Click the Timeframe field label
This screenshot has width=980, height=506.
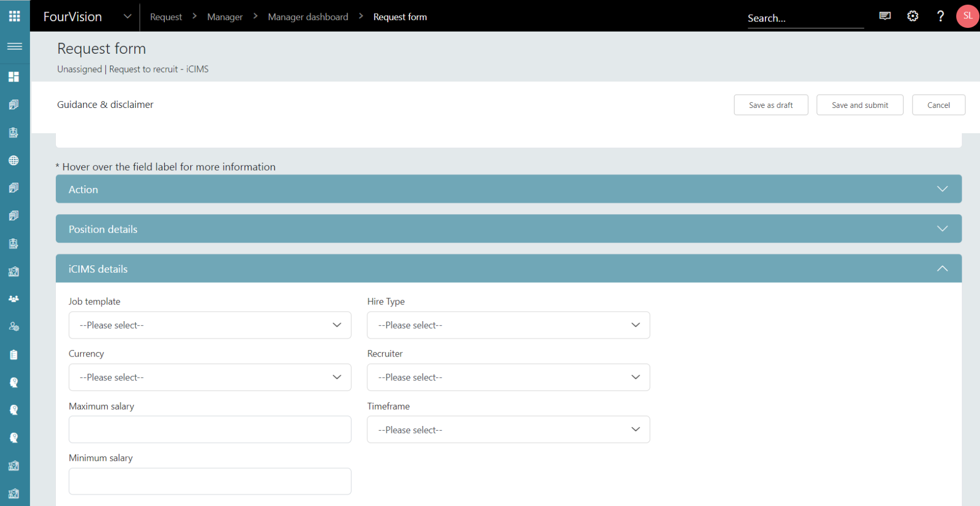pos(388,406)
